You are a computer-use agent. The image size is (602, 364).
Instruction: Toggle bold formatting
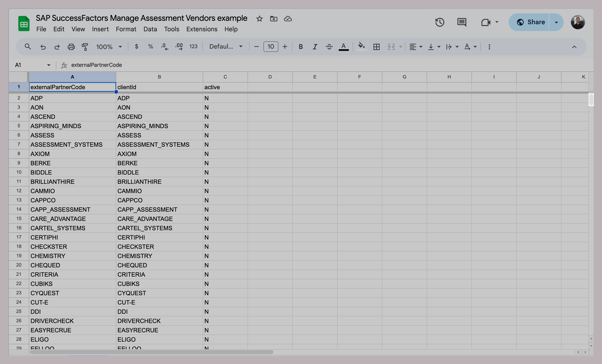point(301,47)
